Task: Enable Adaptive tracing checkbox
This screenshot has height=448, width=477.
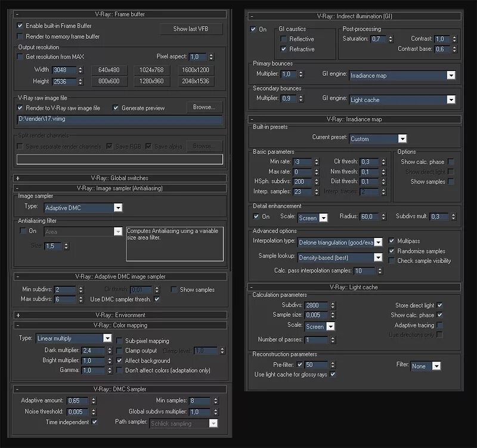Action: click(439, 325)
